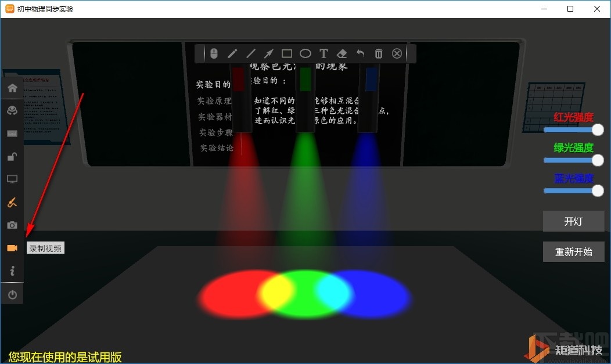Select the text (T) annotation tool
Image resolution: width=611 pixels, height=364 pixels.
tap(324, 53)
